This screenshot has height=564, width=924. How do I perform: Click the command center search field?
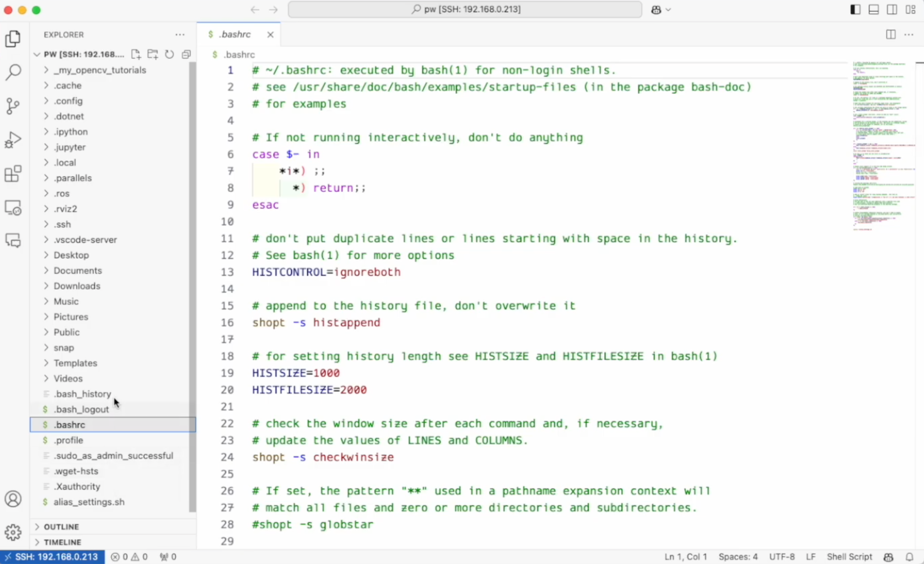click(465, 9)
